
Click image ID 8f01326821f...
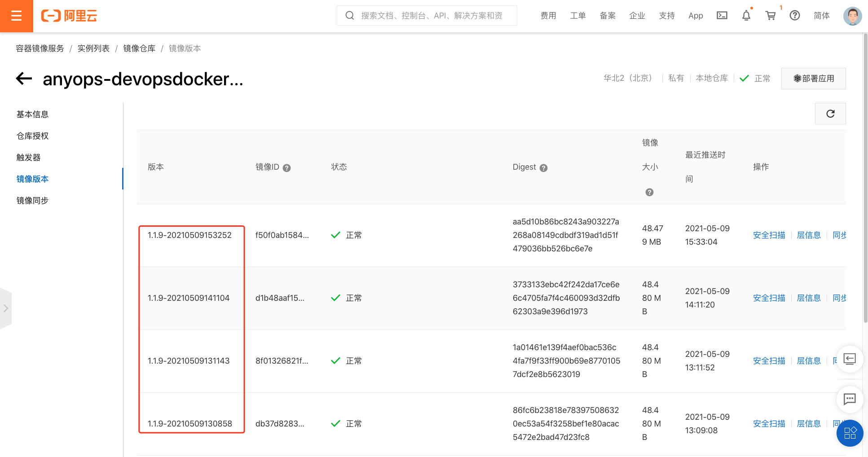pyautogui.click(x=282, y=361)
